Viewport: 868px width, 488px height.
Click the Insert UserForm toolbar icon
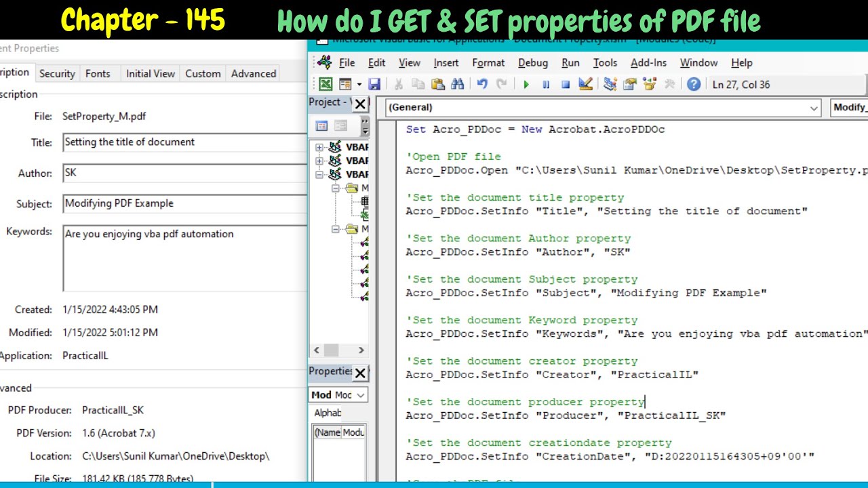[x=345, y=84]
